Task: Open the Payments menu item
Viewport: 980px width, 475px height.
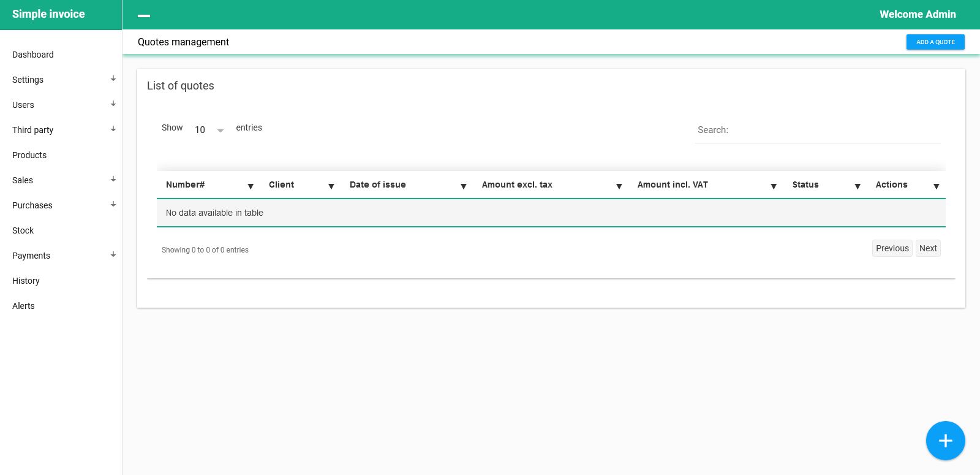Action: 31,256
